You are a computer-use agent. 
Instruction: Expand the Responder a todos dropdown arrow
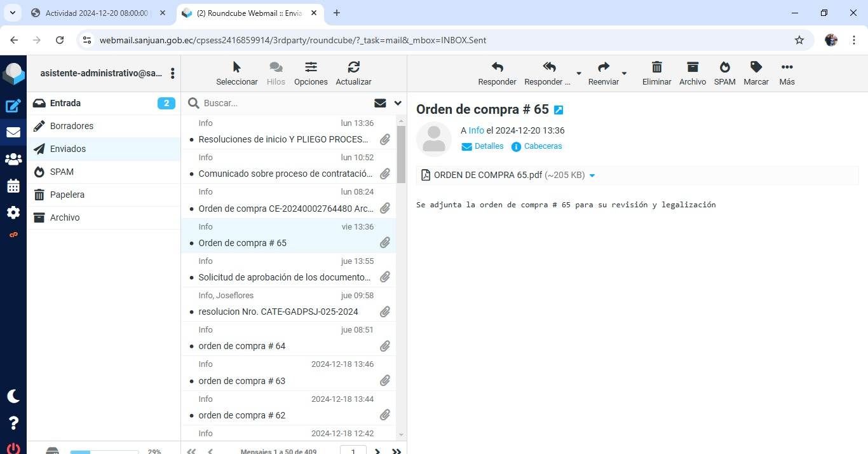click(x=578, y=73)
